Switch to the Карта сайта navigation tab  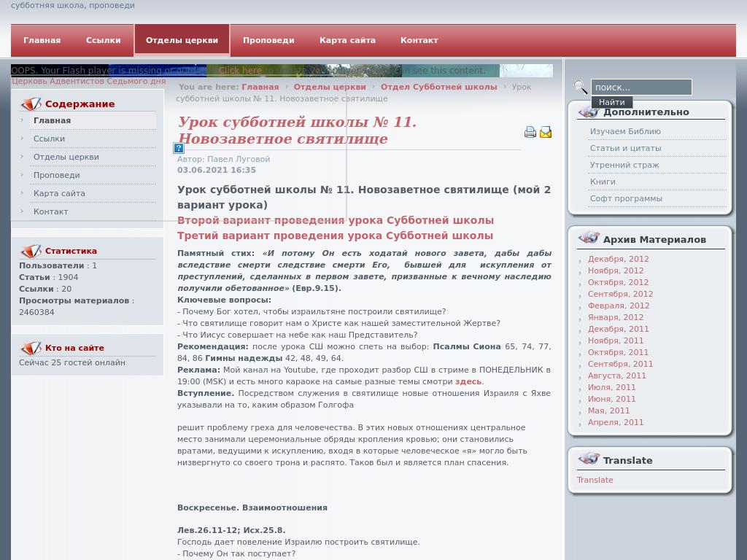[347, 40]
